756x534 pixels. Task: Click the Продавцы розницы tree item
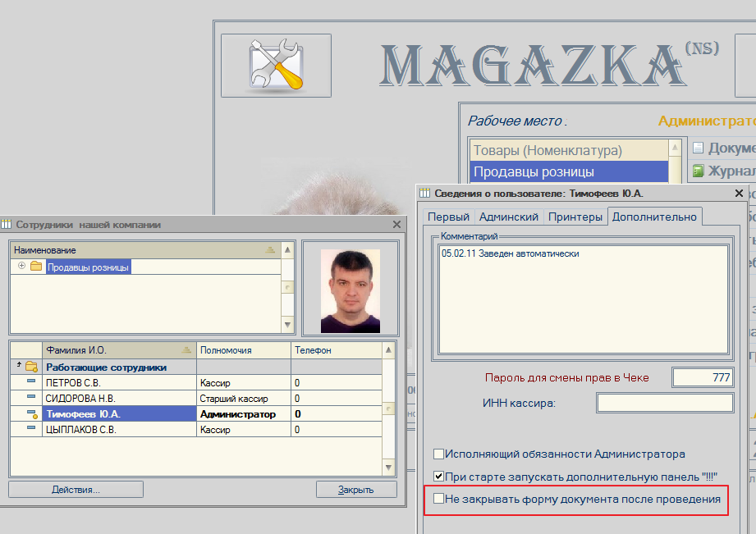click(x=88, y=267)
